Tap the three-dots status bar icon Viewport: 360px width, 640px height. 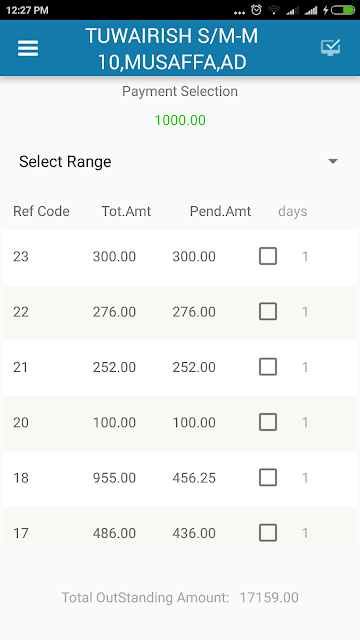pos(239,13)
